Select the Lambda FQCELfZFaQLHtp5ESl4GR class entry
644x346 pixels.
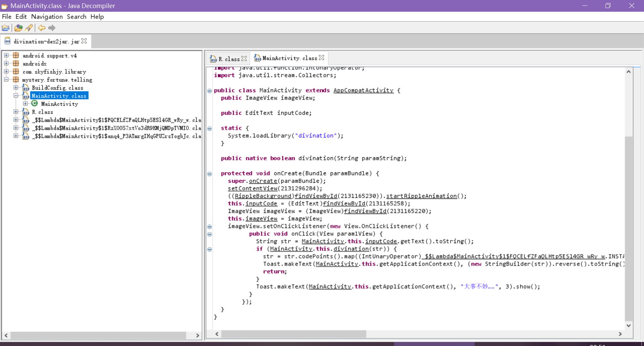point(116,120)
